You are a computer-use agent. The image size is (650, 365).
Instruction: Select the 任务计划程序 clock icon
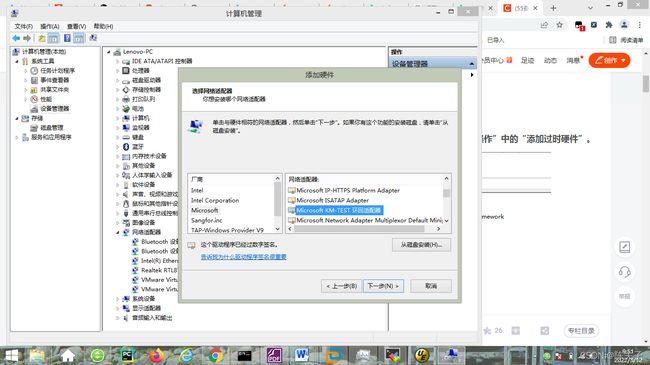[x=34, y=71]
